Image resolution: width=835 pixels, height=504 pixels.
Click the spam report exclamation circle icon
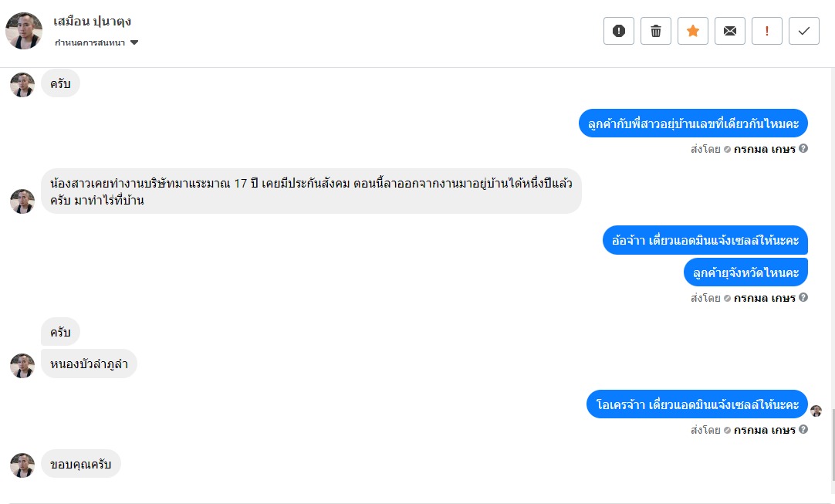(618, 31)
